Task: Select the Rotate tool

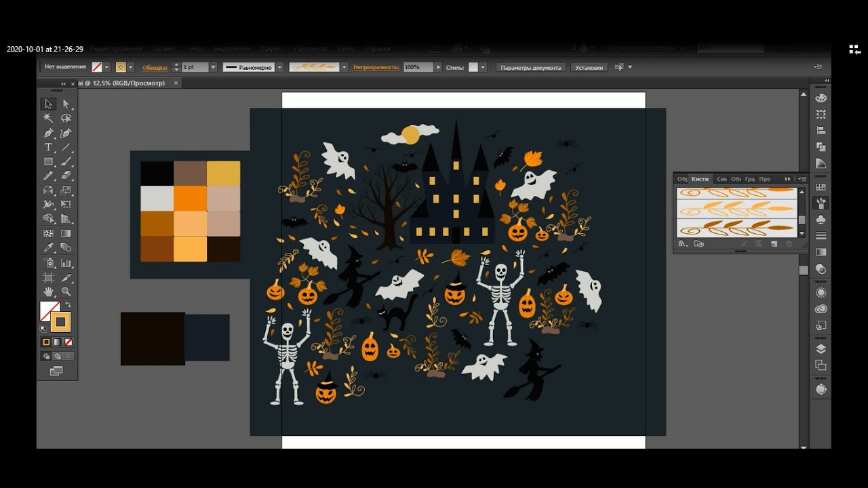Action: [x=48, y=190]
